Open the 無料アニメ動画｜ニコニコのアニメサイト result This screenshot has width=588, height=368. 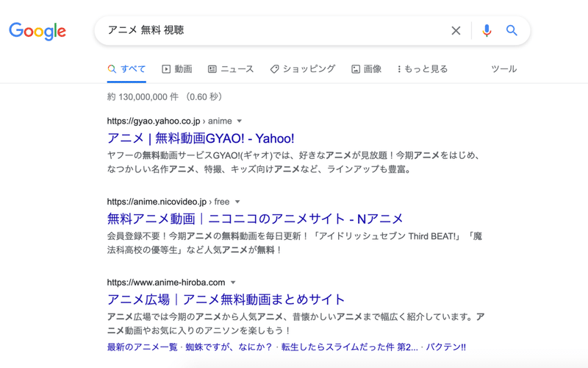(255, 219)
